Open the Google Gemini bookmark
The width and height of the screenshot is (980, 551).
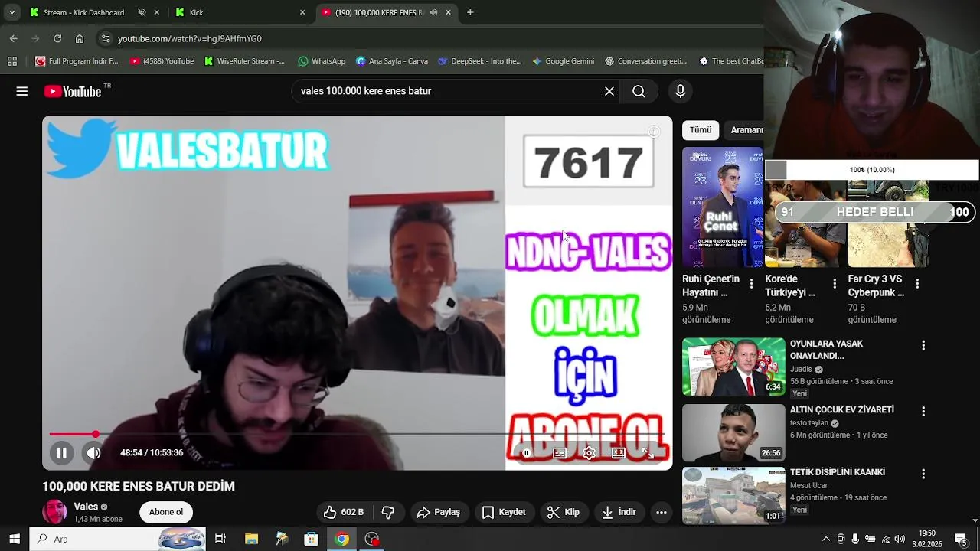point(563,61)
